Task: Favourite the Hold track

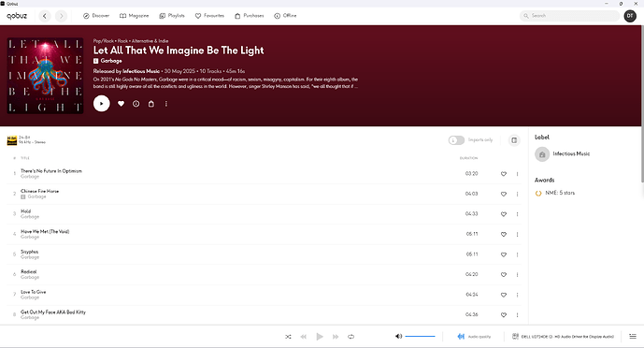Action: [504, 214]
